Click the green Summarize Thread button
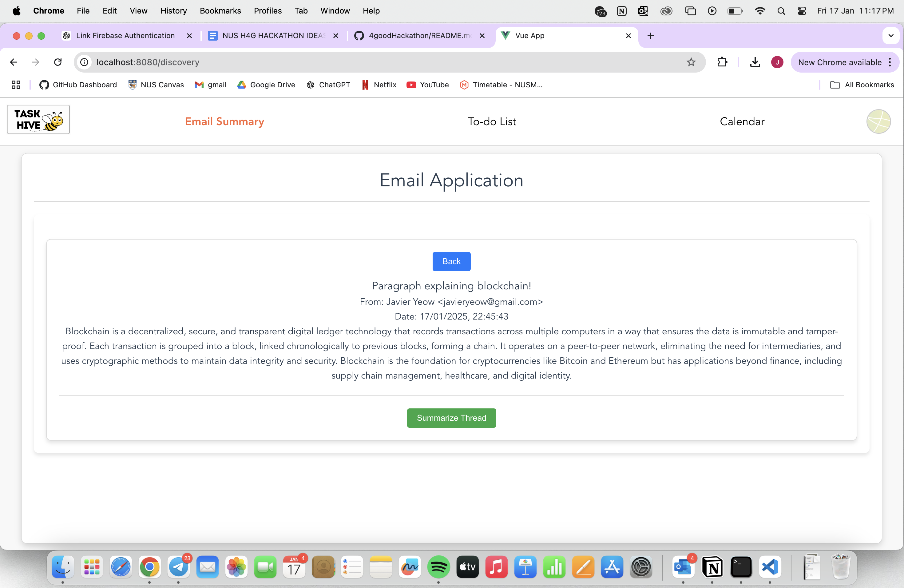This screenshot has width=904, height=588. (x=451, y=418)
